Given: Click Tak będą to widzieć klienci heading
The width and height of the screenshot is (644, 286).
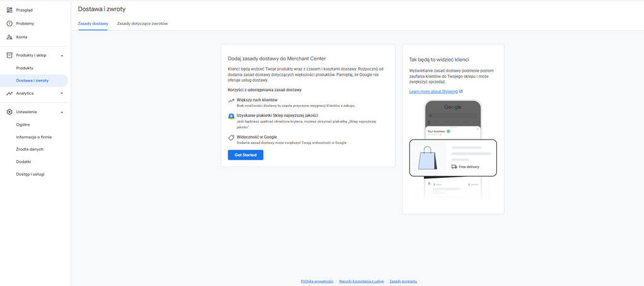Looking at the screenshot, I should click(439, 60).
